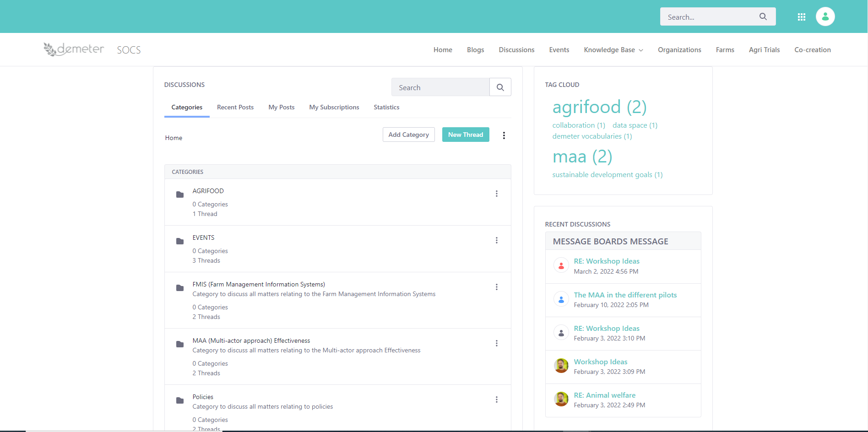Select the Categories tab
The height and width of the screenshot is (432, 868).
click(187, 107)
